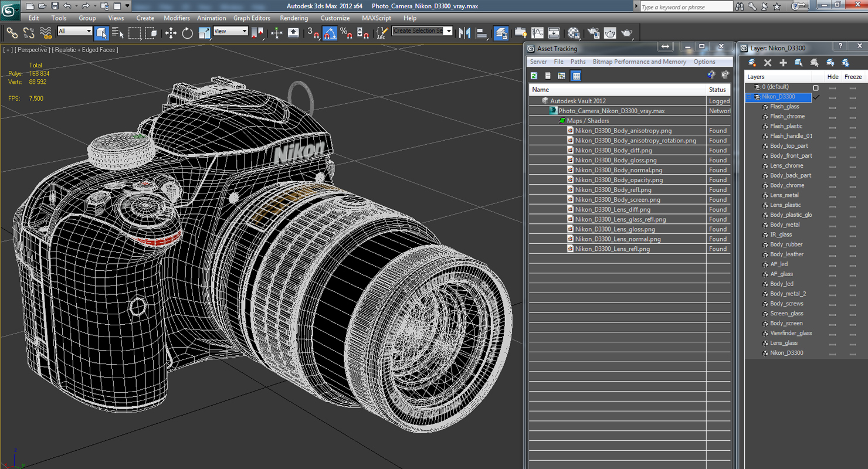Image resolution: width=868 pixels, height=469 pixels.
Task: Activate the Select Object tool
Action: [x=101, y=33]
